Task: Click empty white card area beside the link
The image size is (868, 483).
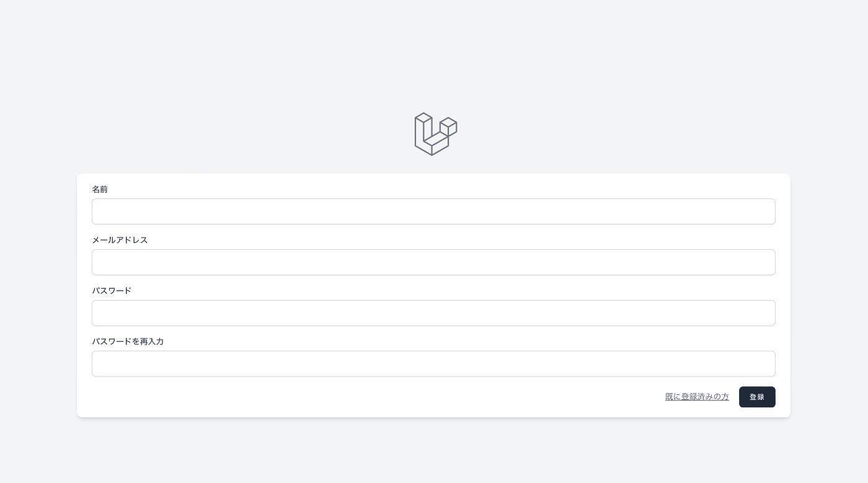Action: (372, 397)
